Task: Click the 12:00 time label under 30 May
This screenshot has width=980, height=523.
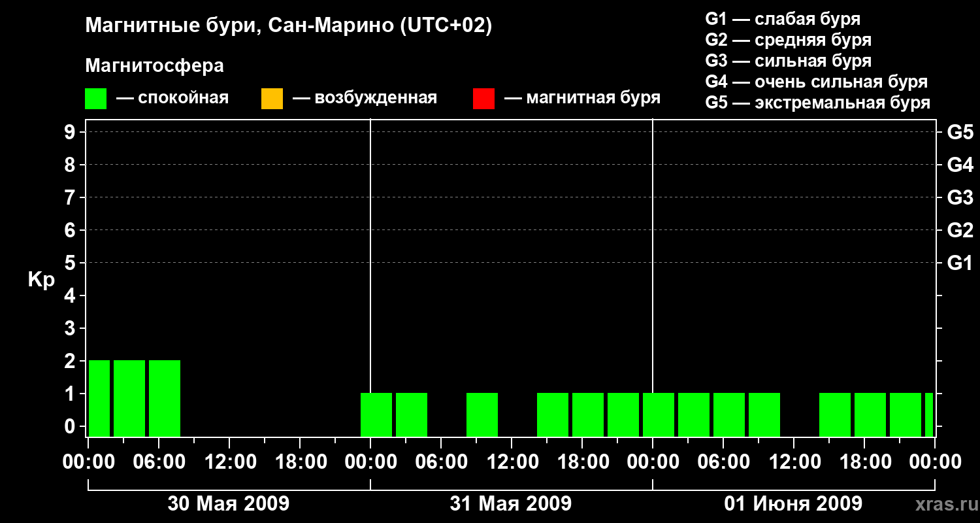Action: (x=229, y=462)
